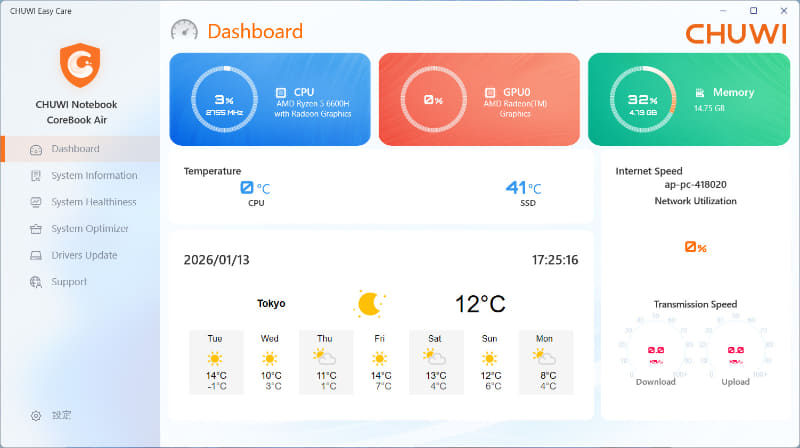Click the CPU temperature reading
The height and width of the screenshot is (448, 800).
click(255, 188)
